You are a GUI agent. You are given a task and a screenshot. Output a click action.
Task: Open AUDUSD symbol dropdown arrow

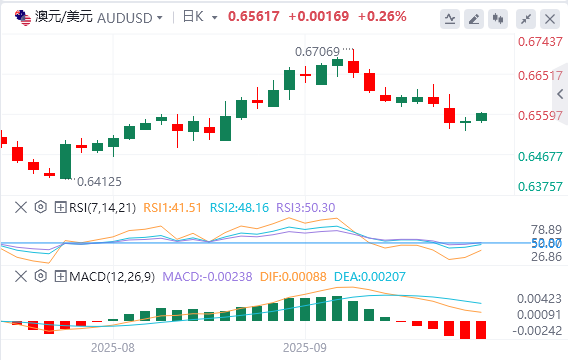coord(159,17)
